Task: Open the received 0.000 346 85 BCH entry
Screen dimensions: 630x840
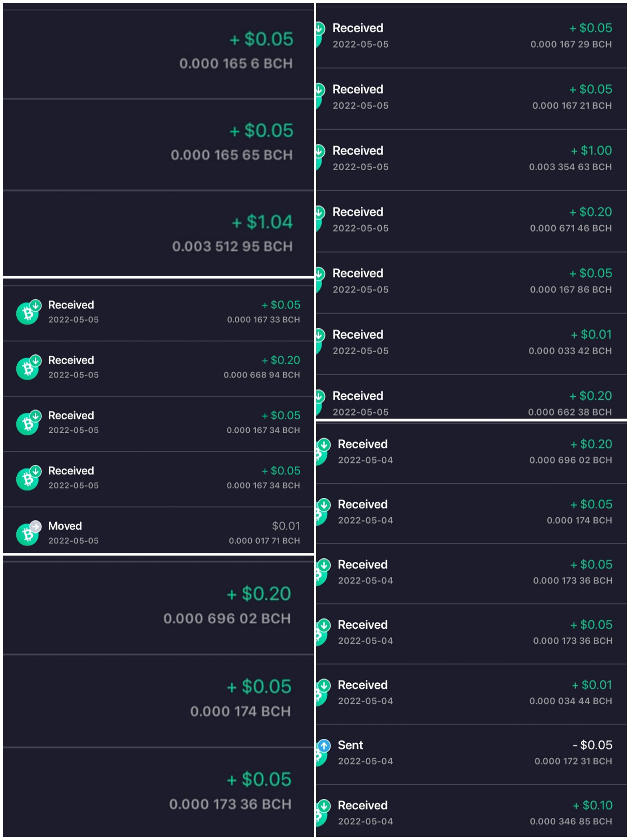Action: click(471, 811)
